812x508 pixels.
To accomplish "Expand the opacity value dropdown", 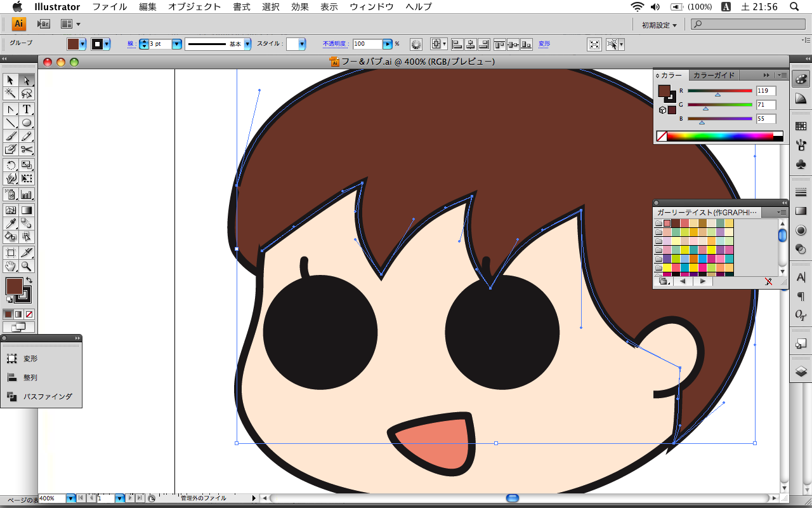I will (387, 44).
